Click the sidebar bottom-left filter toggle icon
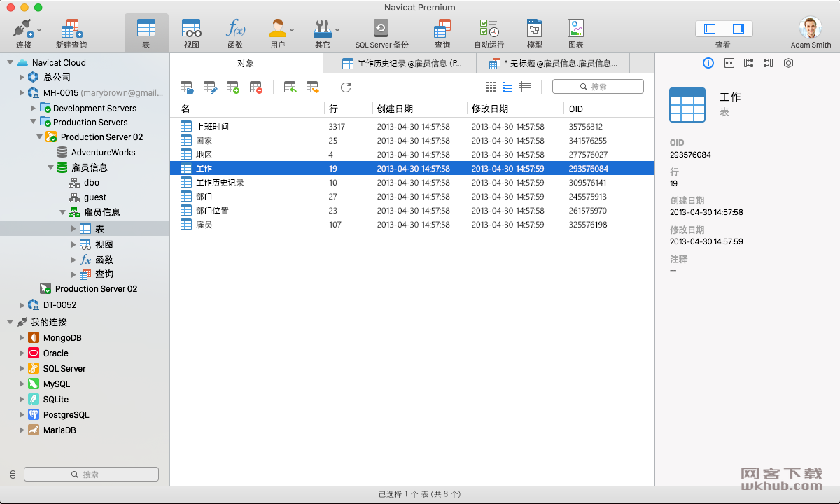The image size is (840, 504). (x=13, y=474)
